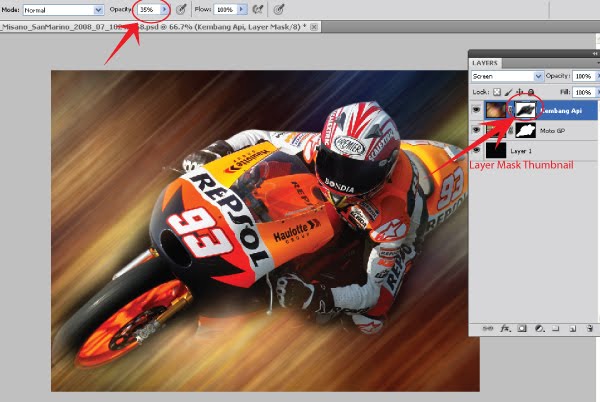Click the delete layer trash icon
Image resolution: width=600 pixels, height=402 pixels.
[x=590, y=329]
